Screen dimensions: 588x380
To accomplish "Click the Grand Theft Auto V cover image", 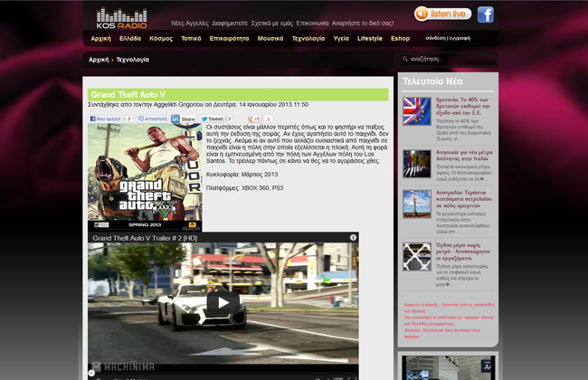I will pos(145,176).
